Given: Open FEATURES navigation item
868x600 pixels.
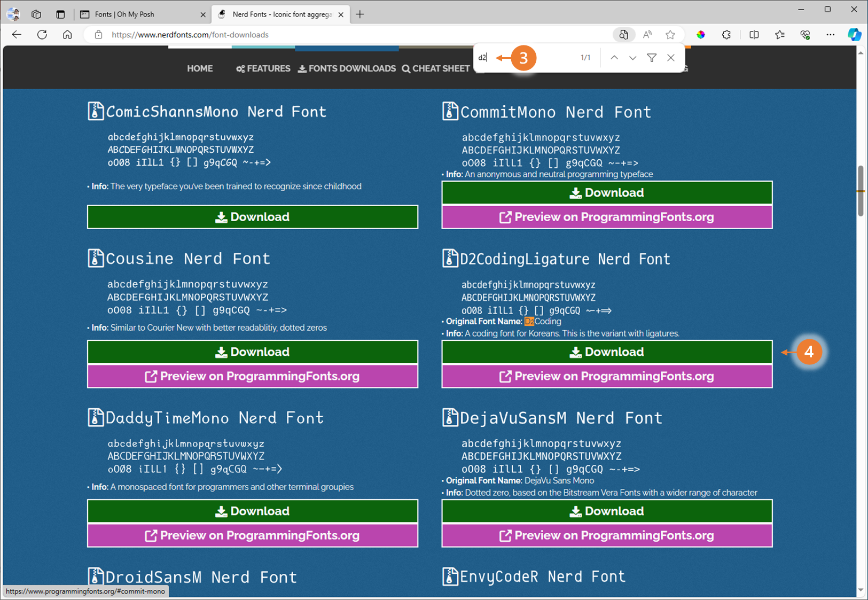Looking at the screenshot, I should pos(263,68).
